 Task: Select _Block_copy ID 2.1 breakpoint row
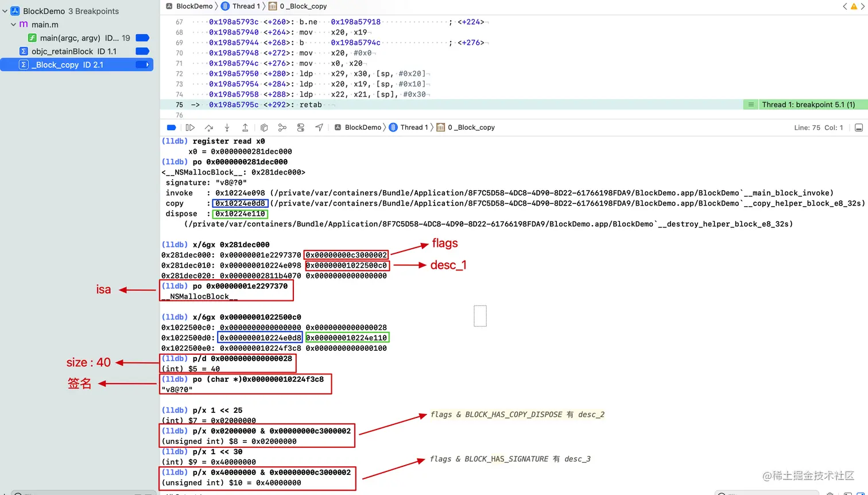click(77, 64)
